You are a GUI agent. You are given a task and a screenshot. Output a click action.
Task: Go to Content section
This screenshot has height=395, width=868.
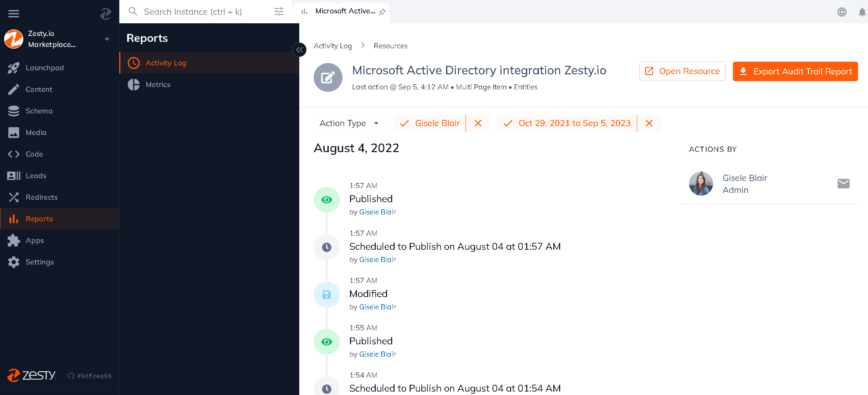pos(60,89)
